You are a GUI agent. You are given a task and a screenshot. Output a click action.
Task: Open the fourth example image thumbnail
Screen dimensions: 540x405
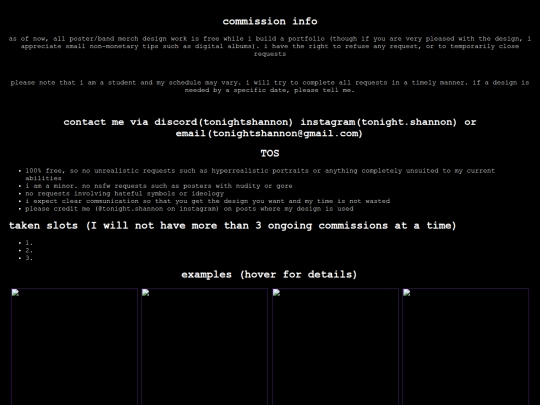pos(466,346)
